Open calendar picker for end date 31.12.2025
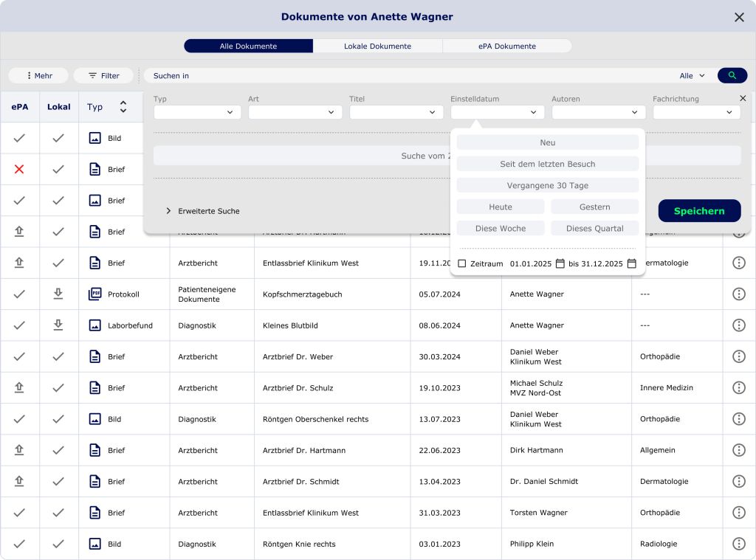The width and height of the screenshot is (756, 560). coord(631,263)
